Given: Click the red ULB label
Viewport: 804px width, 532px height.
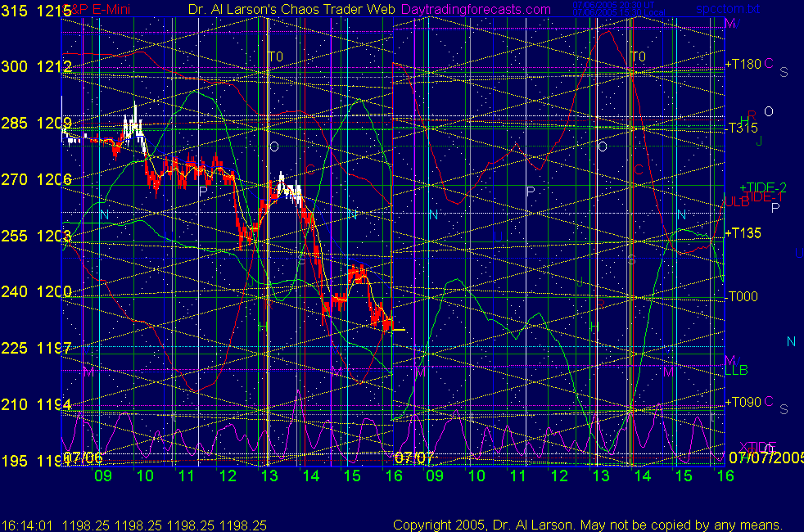Looking at the screenshot, I should (x=737, y=202).
